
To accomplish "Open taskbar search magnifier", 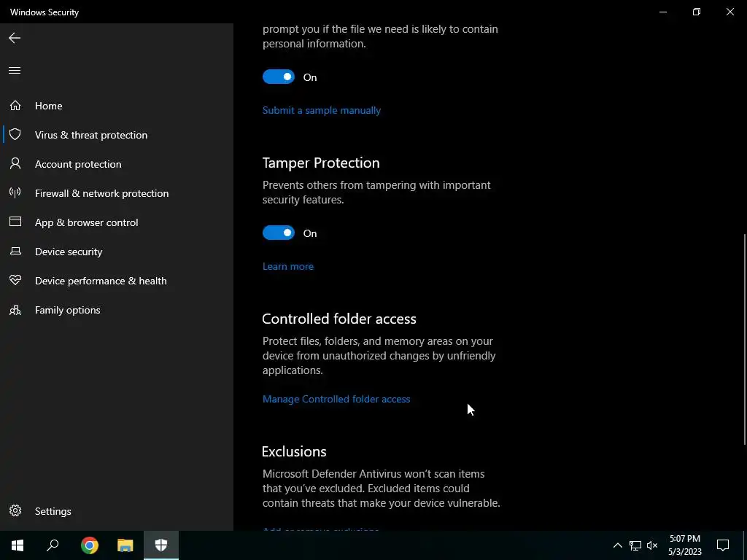I will click(x=53, y=545).
